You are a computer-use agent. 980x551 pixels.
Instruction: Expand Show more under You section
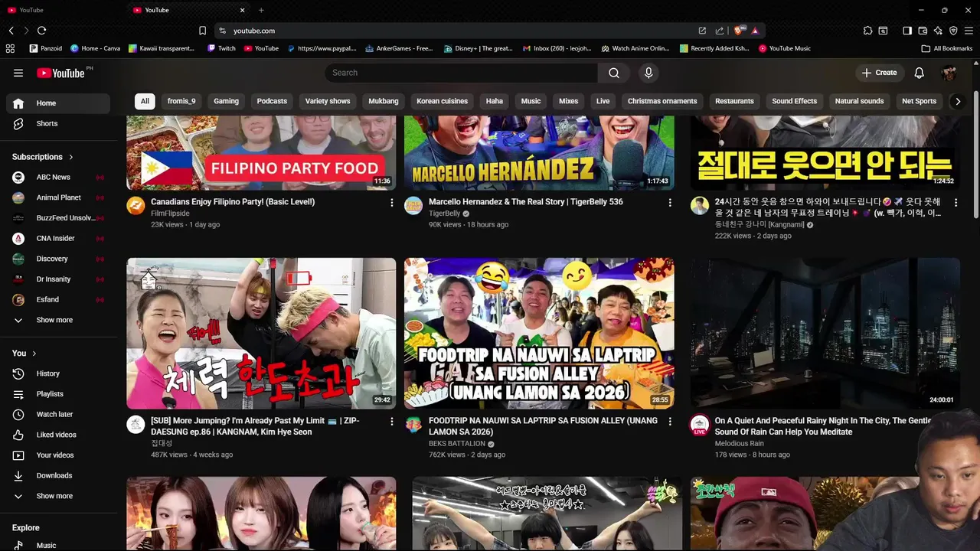coord(60,496)
